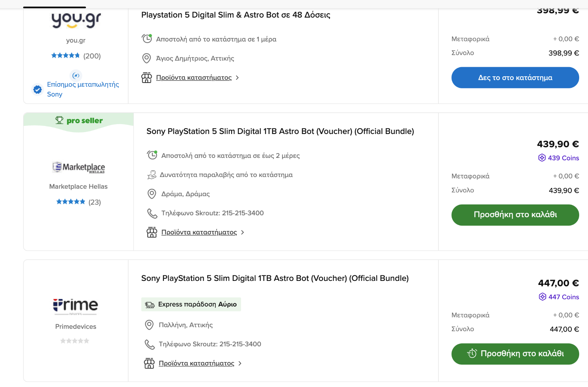Click the clock icon by έως 2 μέρες

[x=152, y=155]
